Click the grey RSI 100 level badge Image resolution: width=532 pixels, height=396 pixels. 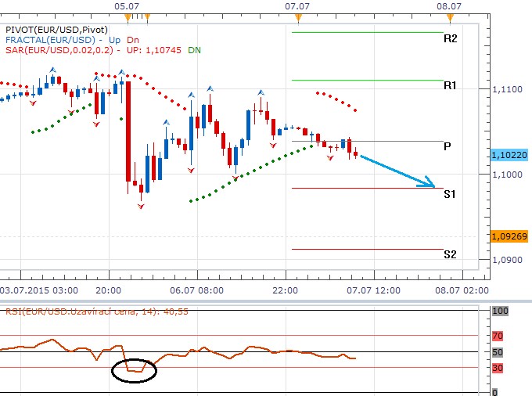499,311
